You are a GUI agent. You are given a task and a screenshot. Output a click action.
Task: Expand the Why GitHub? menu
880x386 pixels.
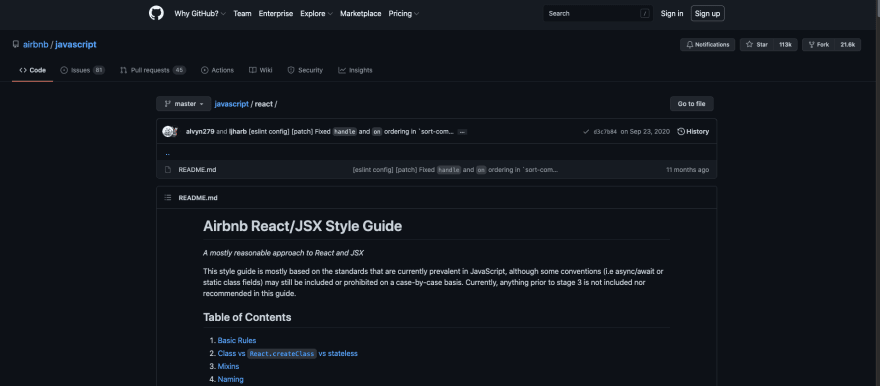click(200, 13)
